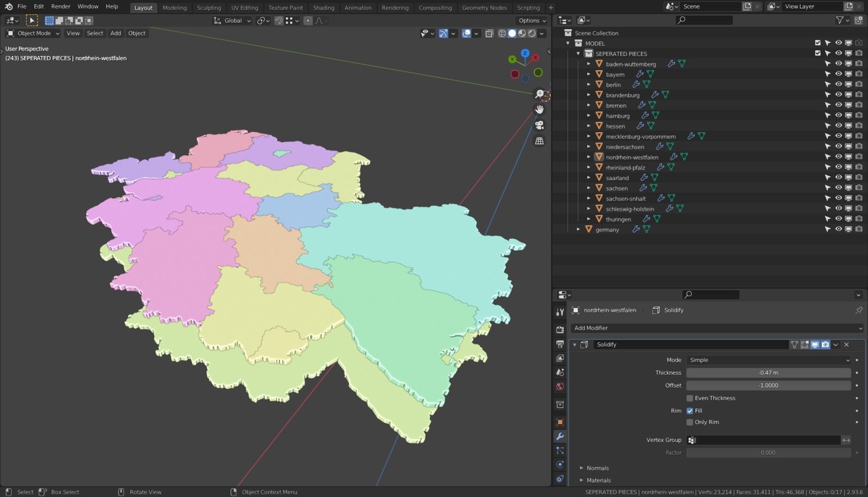Viewport: 868px width, 497px height.
Task: Pin the properties editor context
Action: pos(859,310)
